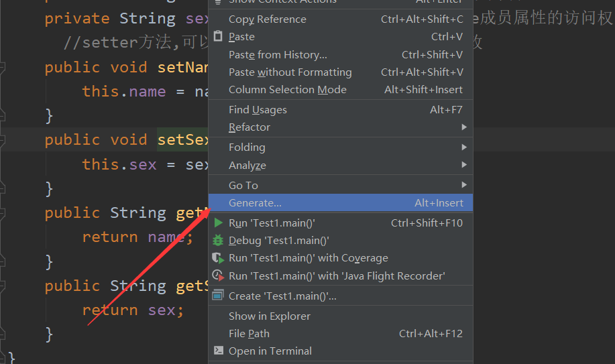
Task: Click the clipboard Paste icon
Action: point(218,36)
